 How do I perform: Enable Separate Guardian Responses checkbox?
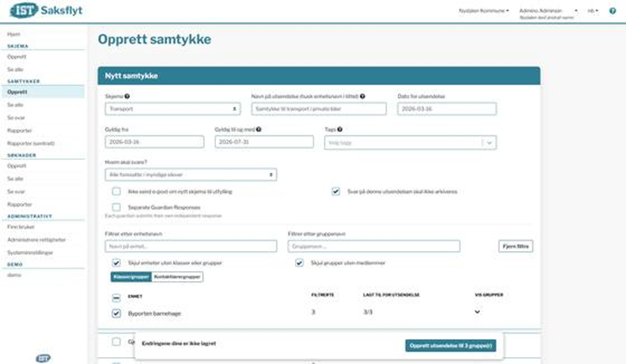pos(116,207)
